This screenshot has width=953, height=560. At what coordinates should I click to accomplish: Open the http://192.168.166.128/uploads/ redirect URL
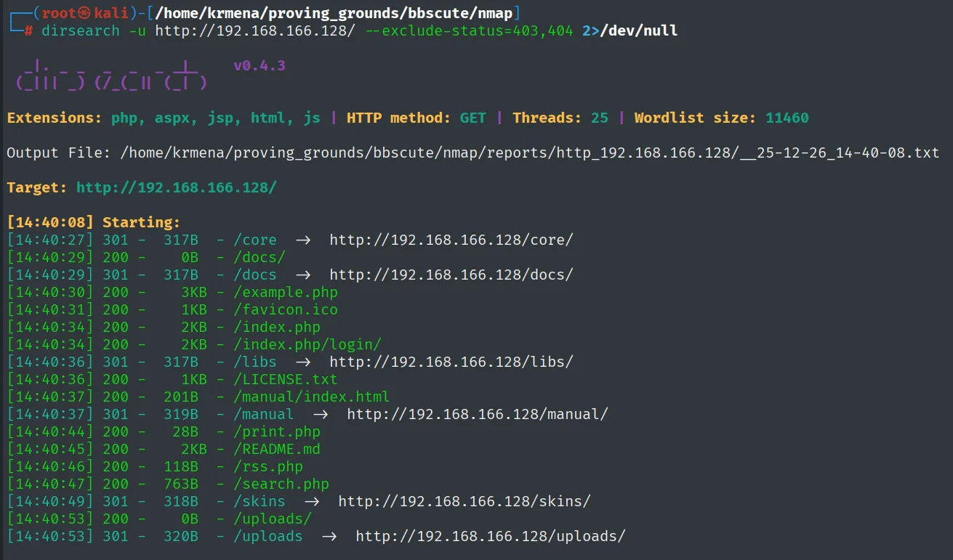coord(491,536)
